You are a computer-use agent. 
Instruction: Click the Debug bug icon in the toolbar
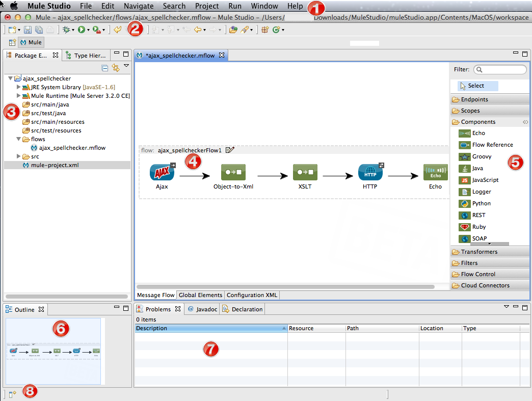pos(66,30)
